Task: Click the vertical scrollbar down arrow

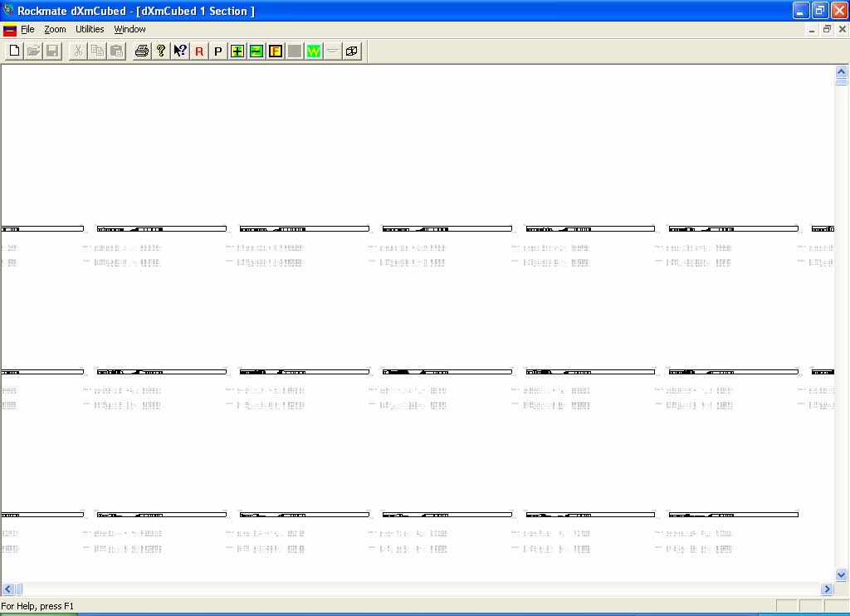Action: (x=841, y=574)
